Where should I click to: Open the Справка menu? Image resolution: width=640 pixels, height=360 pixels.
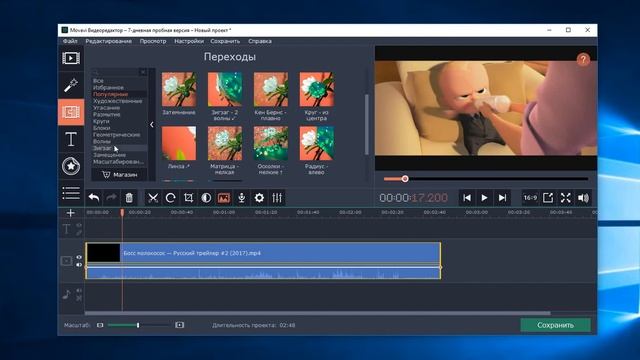pos(260,41)
